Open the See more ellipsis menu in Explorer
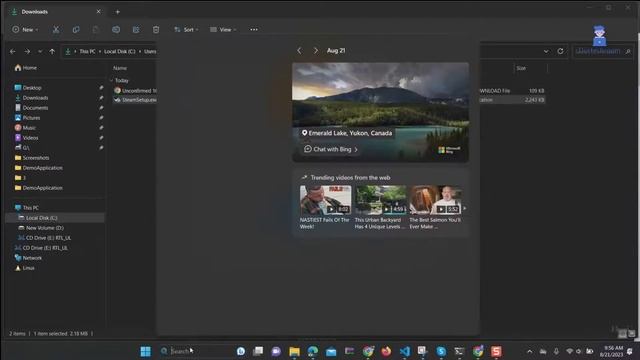This screenshot has width=640, height=360. pyautogui.click(x=253, y=29)
